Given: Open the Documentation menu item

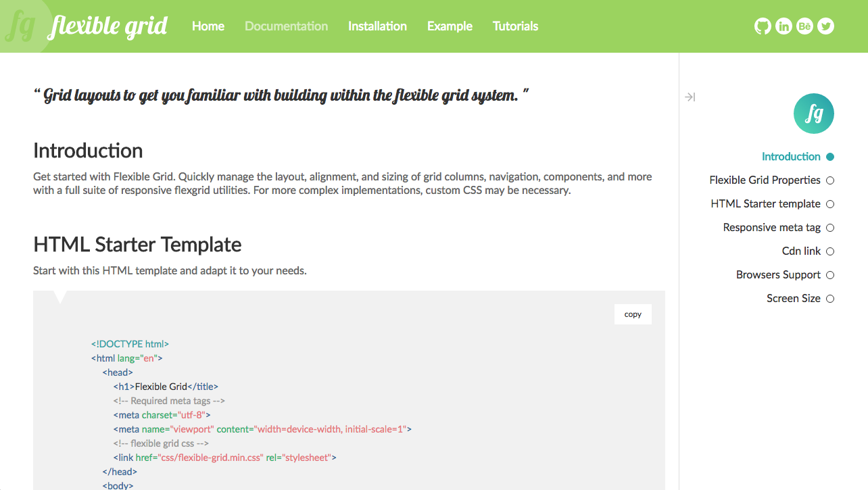Looking at the screenshot, I should [x=286, y=26].
